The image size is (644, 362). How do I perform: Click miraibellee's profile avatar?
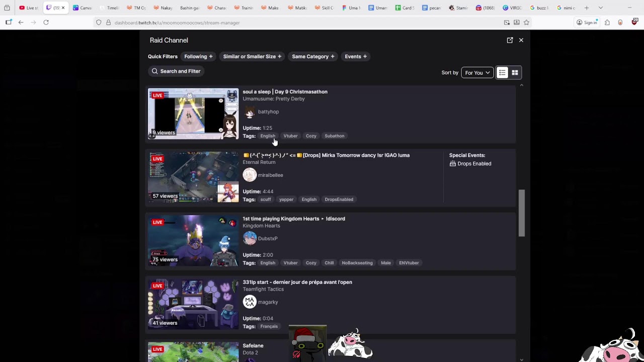pyautogui.click(x=250, y=175)
